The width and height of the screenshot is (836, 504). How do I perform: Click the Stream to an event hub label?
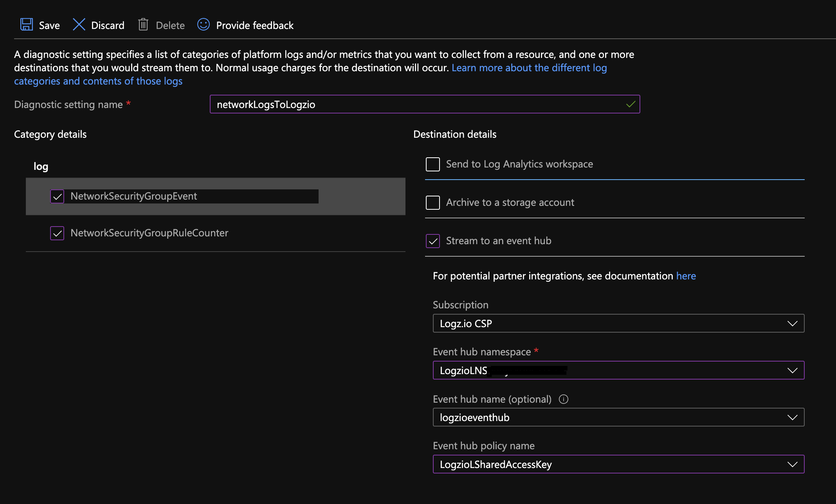[499, 241]
